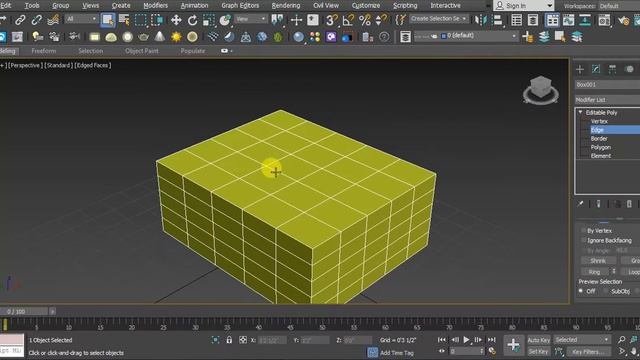Click the sun light icon
The image size is (640, 360).
176,37
